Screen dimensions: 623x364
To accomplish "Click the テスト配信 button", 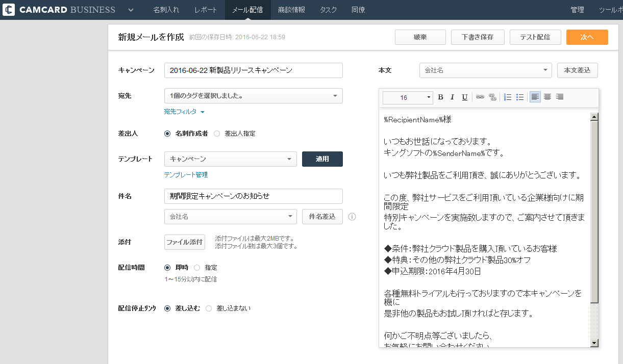I will pos(535,37).
